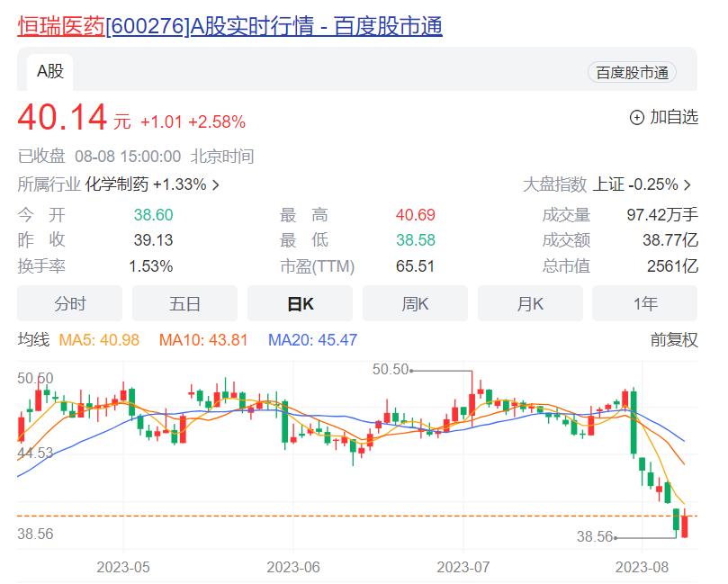Click the plus icon beside 加自选

point(636,118)
